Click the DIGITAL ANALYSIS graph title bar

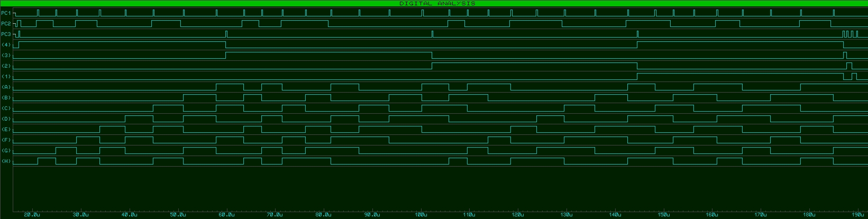tap(437, 3)
